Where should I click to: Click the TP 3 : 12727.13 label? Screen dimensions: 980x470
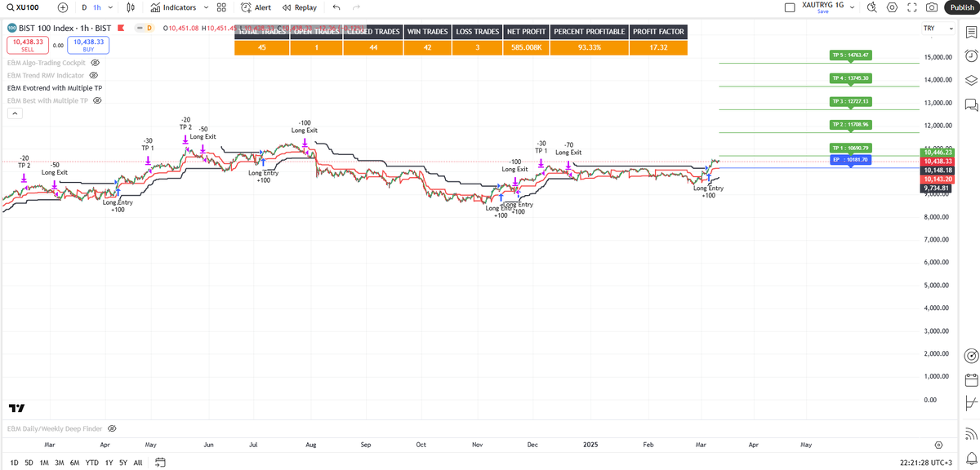pos(850,101)
